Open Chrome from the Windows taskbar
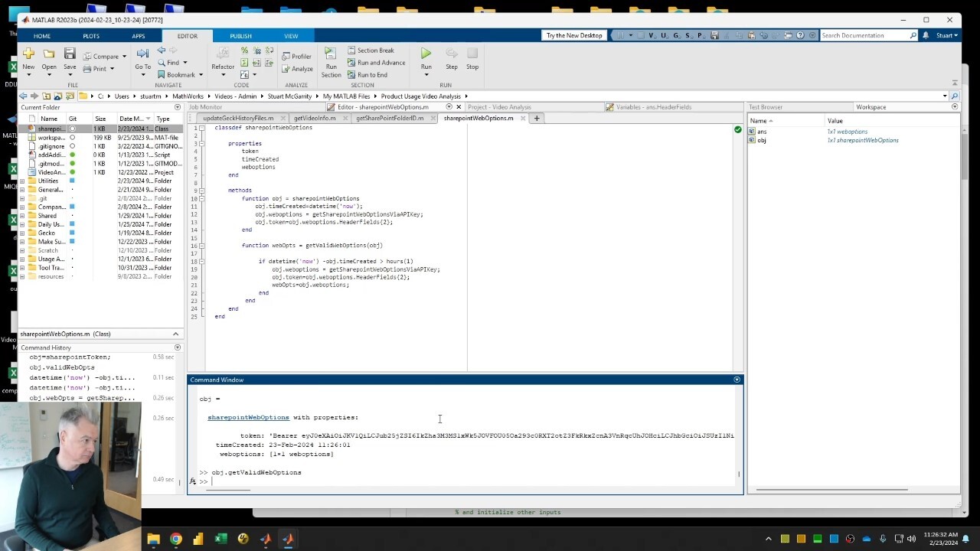The image size is (980, 551). coord(175,539)
